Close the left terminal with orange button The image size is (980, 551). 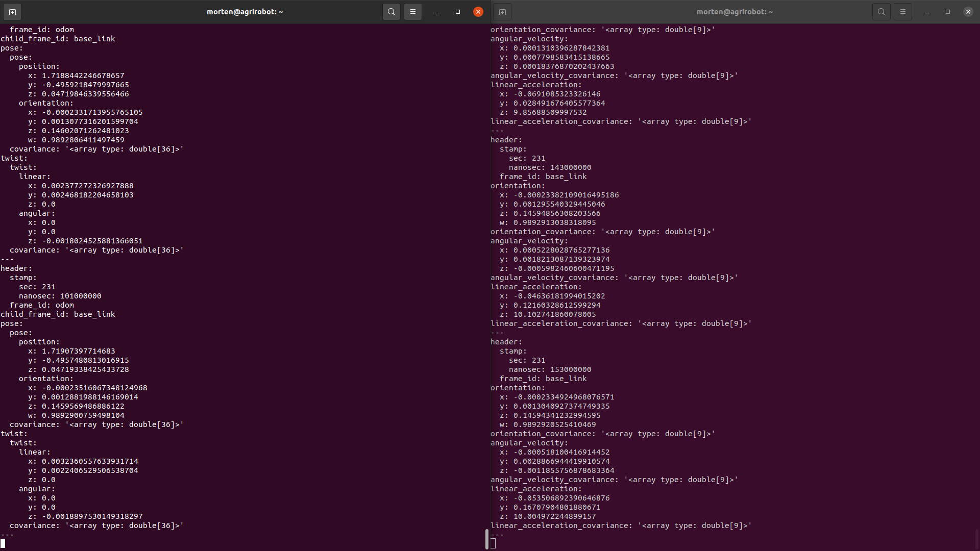point(478,12)
